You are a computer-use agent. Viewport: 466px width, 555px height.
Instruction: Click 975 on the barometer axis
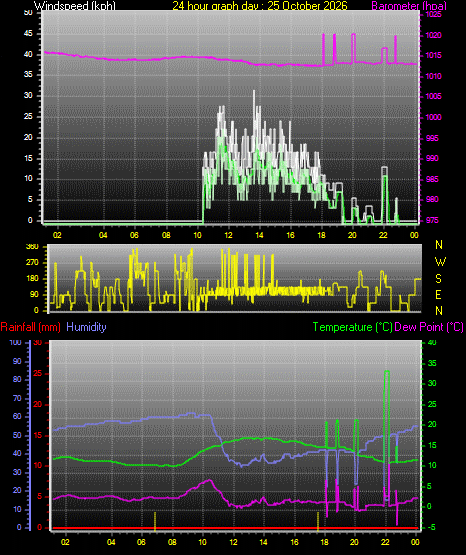click(432, 220)
